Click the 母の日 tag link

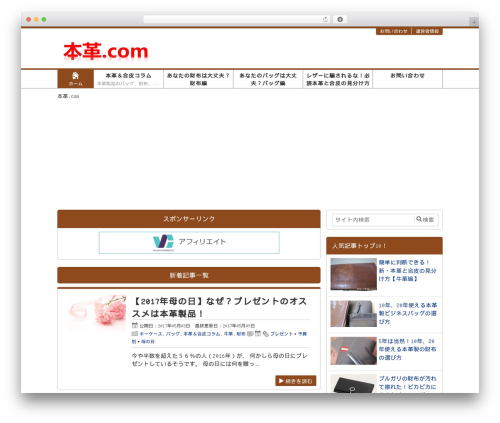(x=148, y=342)
